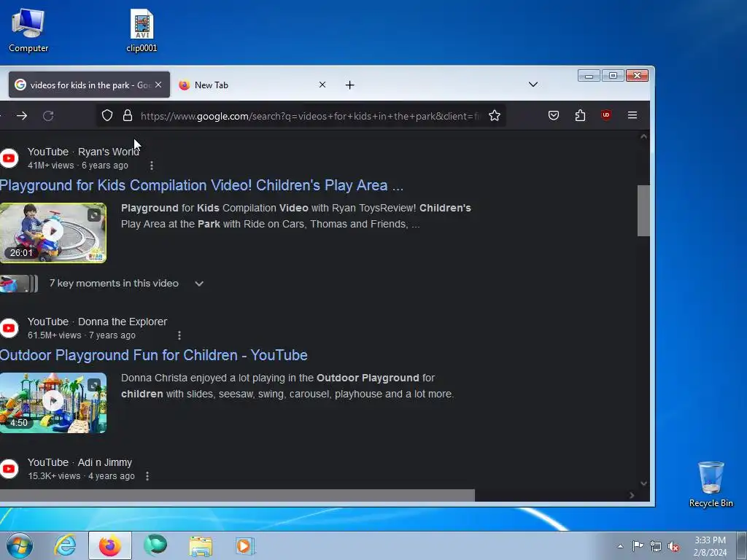Play the 4:50 outdoor playground video thumbnail

pos(53,402)
